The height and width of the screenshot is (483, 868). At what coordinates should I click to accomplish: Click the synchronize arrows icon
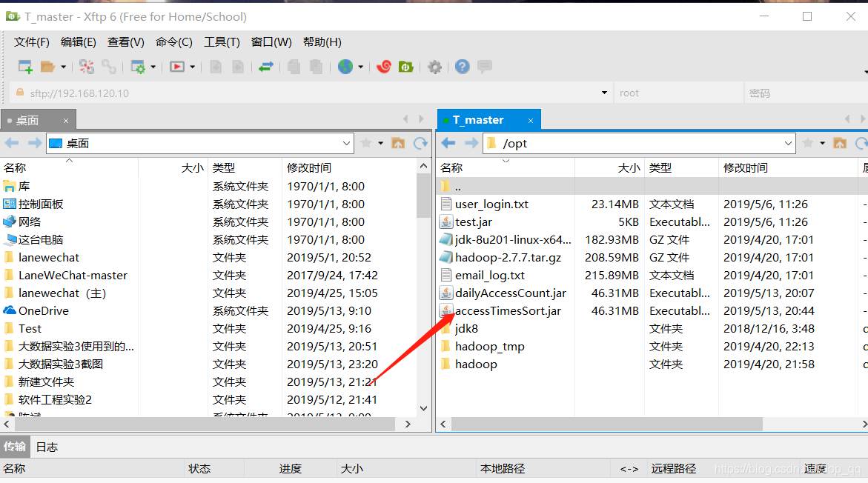coord(265,67)
